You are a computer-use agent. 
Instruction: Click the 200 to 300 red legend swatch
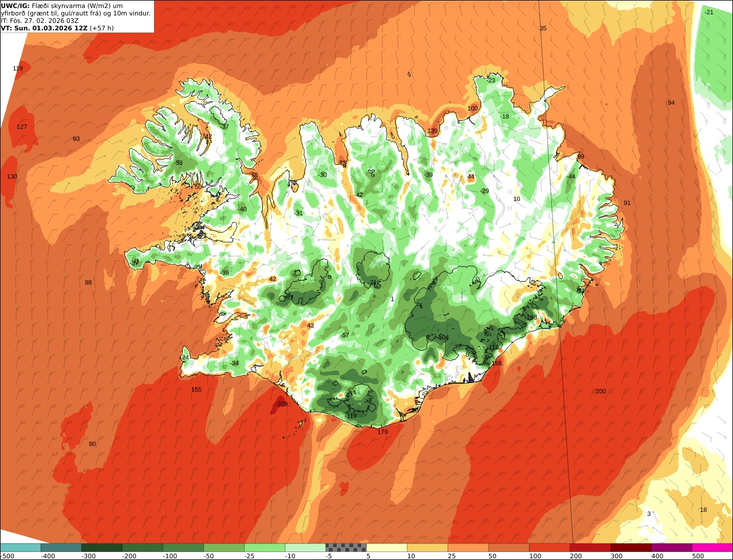coord(590,547)
